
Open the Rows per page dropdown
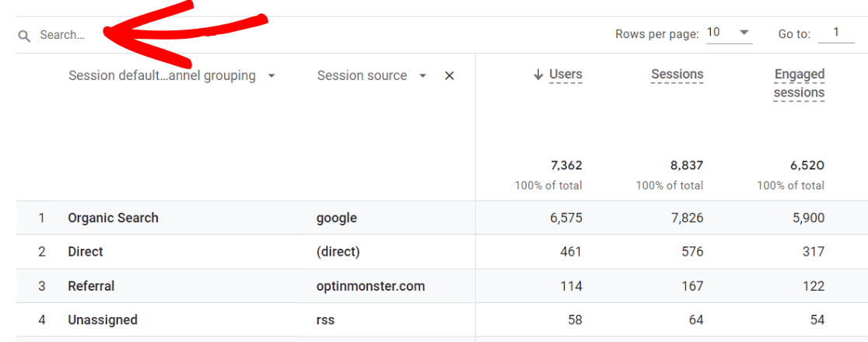pos(729,33)
